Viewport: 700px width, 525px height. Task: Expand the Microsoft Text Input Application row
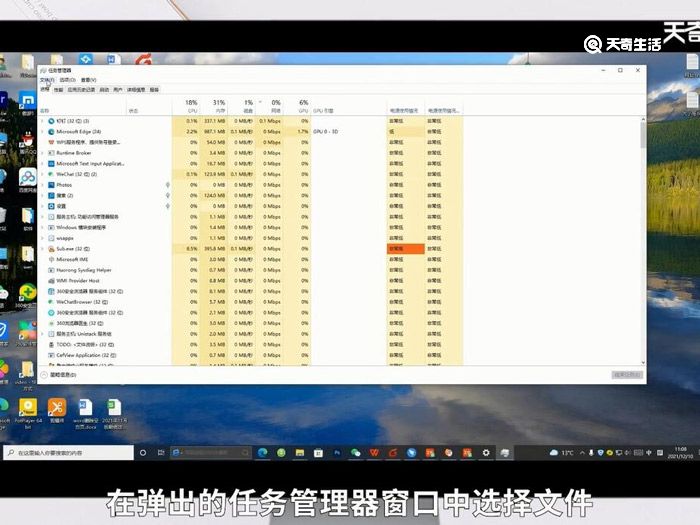[43, 163]
